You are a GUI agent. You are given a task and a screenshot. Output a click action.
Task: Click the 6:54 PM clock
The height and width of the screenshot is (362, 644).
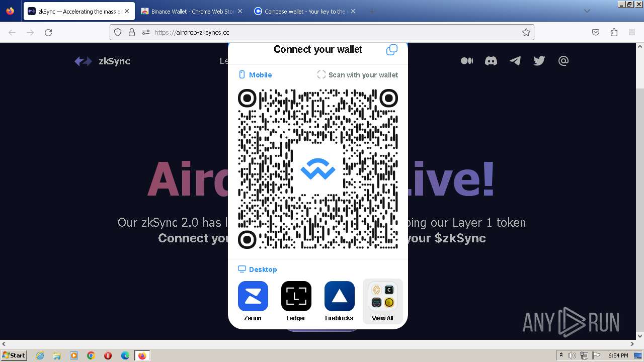pos(618,355)
